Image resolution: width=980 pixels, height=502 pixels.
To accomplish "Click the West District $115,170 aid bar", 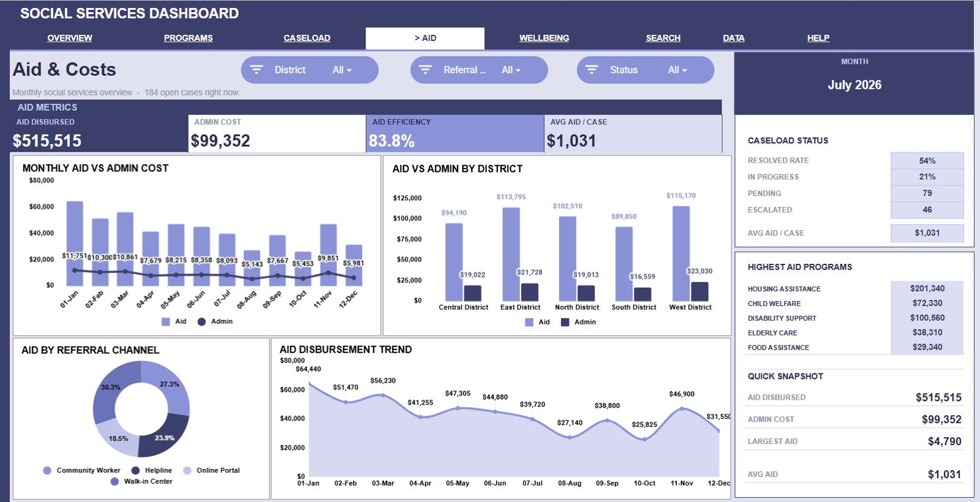I will [x=681, y=253].
